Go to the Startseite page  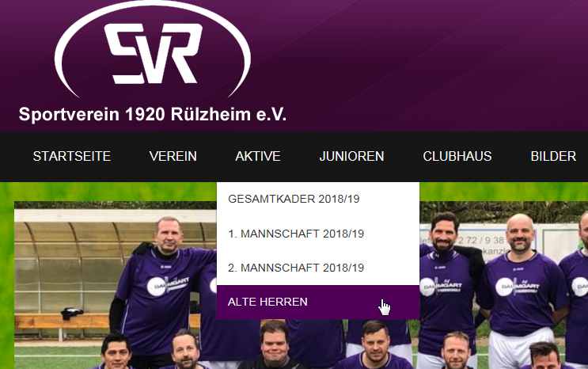(x=72, y=156)
